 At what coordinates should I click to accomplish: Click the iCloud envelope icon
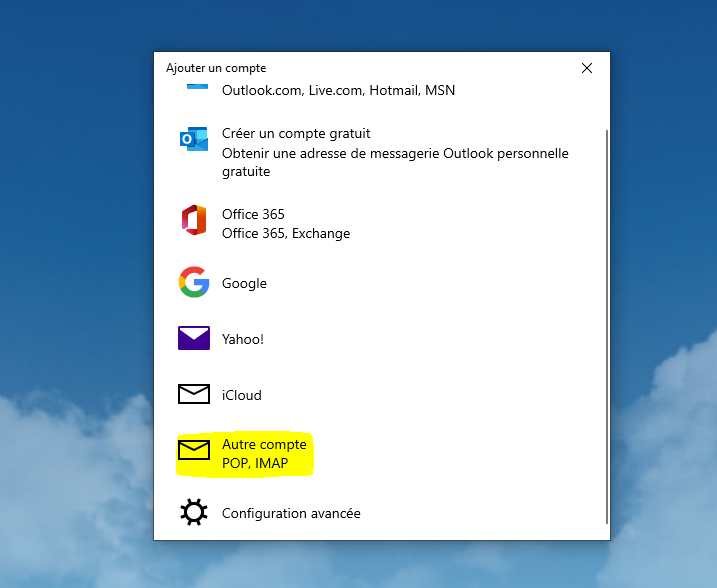[194, 394]
